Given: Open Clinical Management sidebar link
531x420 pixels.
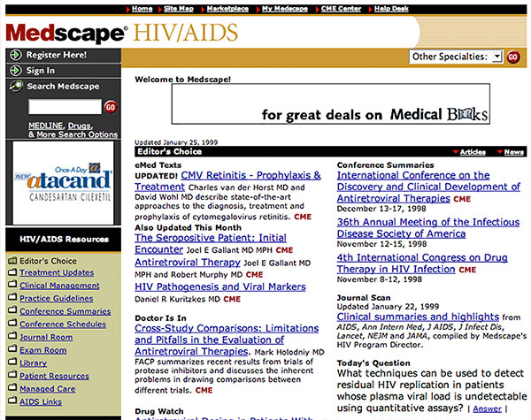Looking at the screenshot, I should [59, 286].
